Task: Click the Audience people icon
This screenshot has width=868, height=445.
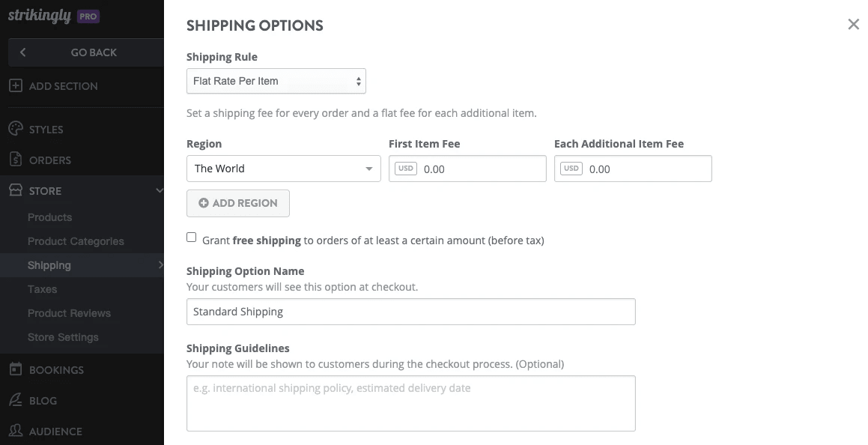Action: coord(15,431)
